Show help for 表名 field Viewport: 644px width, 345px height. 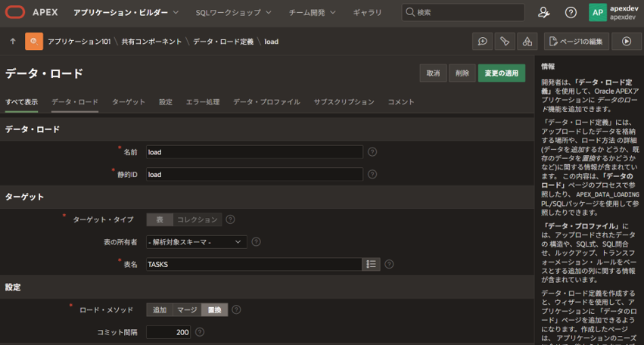pyautogui.click(x=390, y=264)
